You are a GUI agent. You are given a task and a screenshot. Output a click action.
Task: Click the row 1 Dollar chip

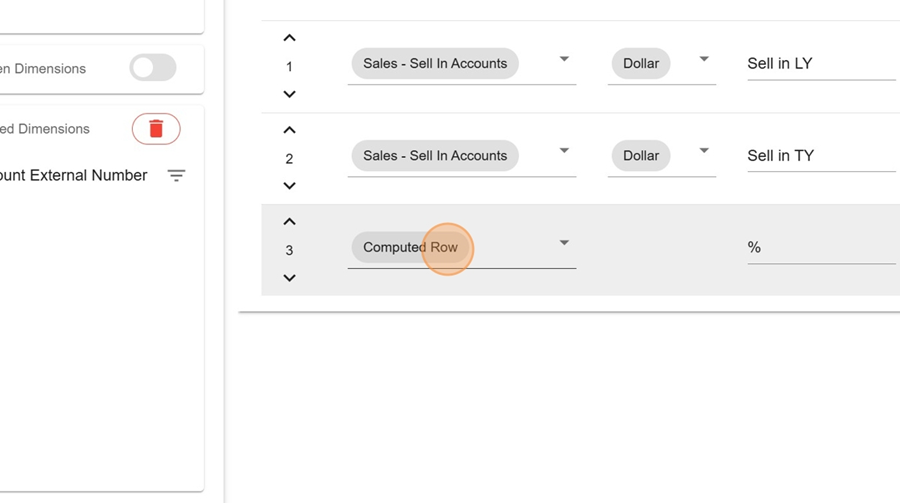(x=641, y=63)
